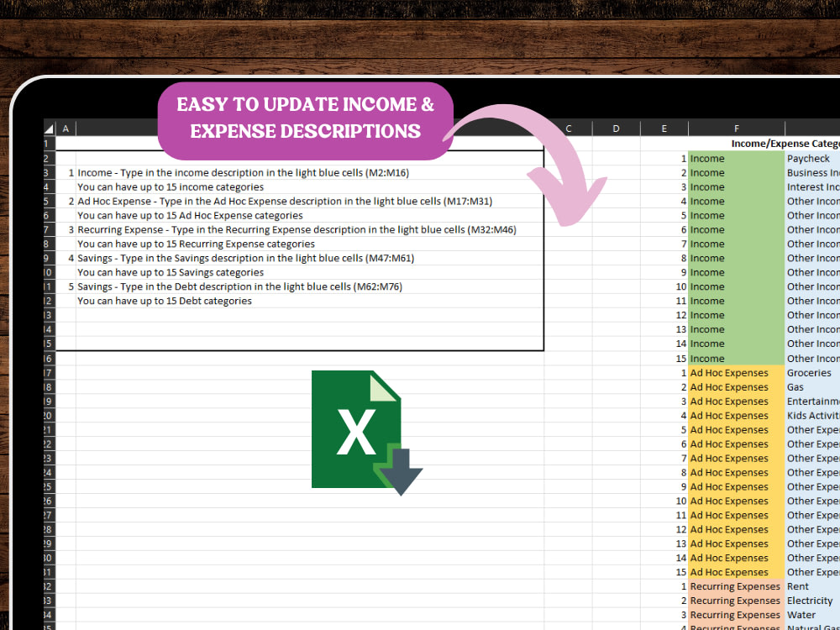Image resolution: width=840 pixels, height=630 pixels.
Task: Select the column E header
Action: coord(664,128)
